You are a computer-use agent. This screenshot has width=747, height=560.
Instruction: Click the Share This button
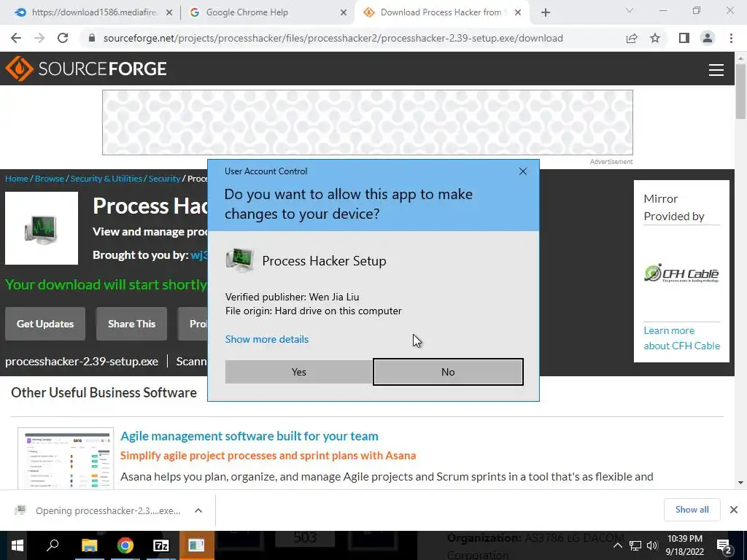(x=131, y=324)
